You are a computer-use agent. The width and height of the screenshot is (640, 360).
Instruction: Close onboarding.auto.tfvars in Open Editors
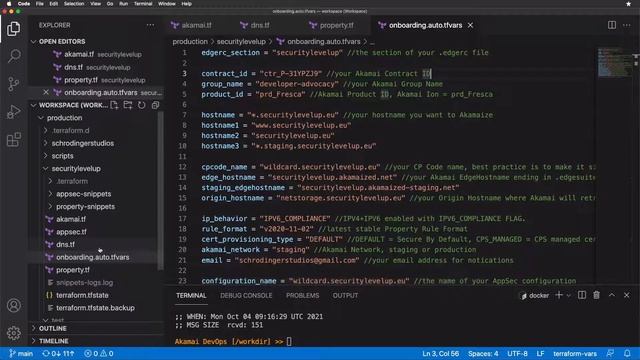46,93
